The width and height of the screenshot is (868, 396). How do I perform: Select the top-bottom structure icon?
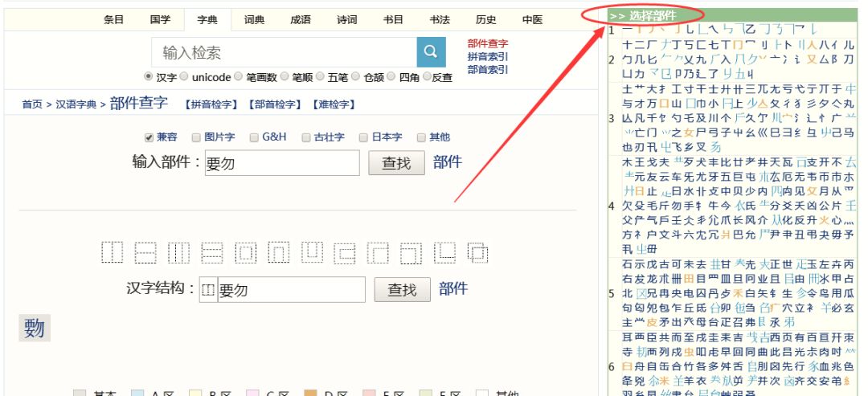[x=145, y=252]
